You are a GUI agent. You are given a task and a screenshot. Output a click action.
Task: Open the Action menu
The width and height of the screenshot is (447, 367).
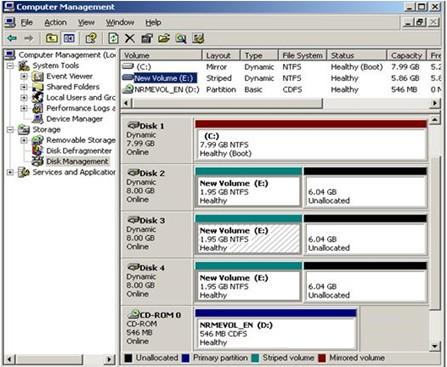click(56, 23)
